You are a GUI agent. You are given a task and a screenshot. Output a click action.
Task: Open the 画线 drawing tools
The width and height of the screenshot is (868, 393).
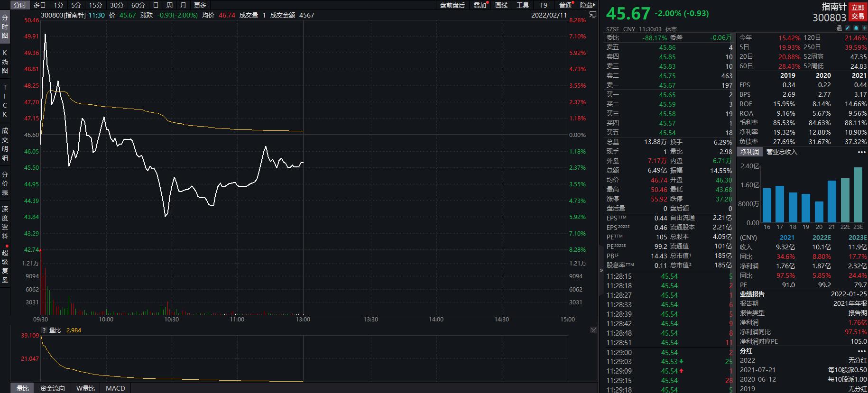(x=501, y=5)
